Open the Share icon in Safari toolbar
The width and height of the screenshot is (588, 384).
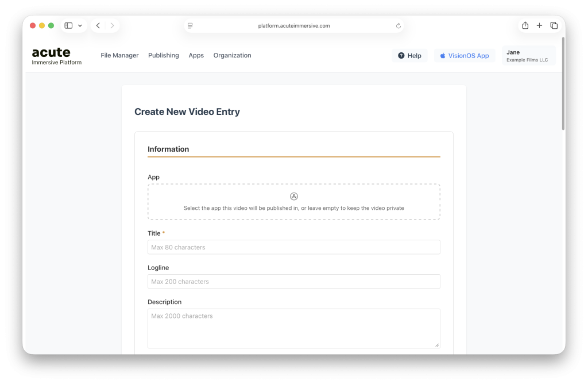(525, 25)
